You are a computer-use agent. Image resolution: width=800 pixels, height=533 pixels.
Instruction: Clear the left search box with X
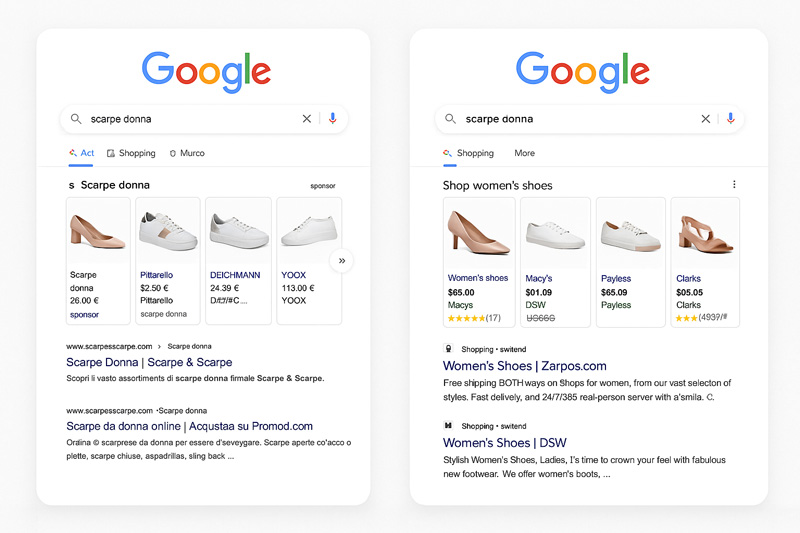coord(307,119)
